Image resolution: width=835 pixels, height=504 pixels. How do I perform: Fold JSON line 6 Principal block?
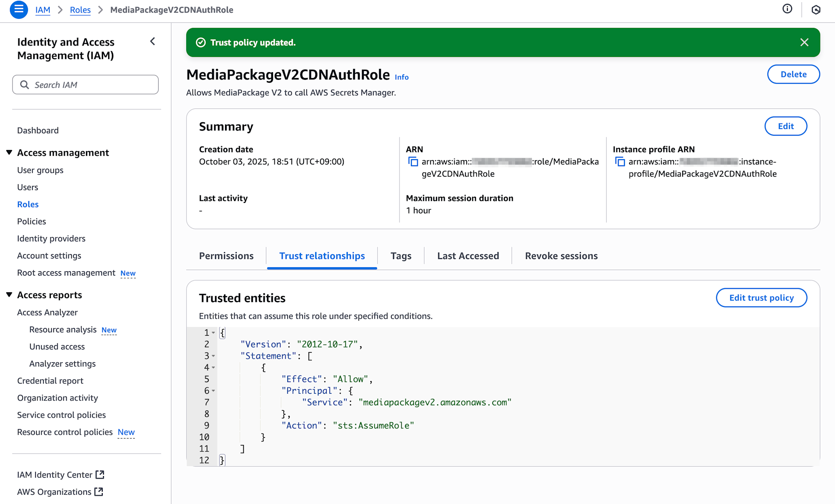(213, 391)
